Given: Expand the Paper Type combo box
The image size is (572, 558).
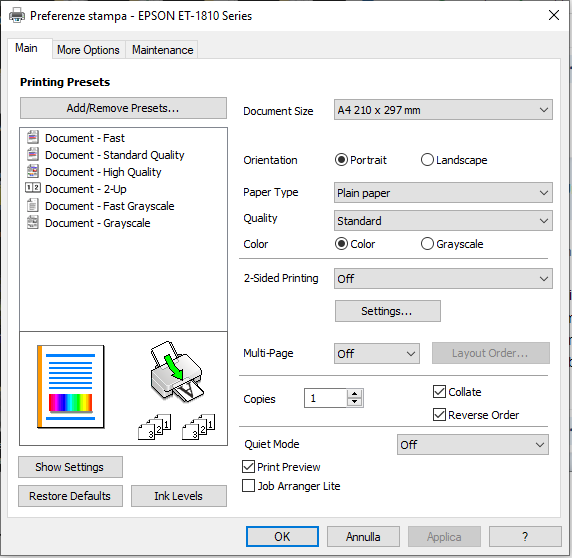Looking at the screenshot, I should pos(443,193).
